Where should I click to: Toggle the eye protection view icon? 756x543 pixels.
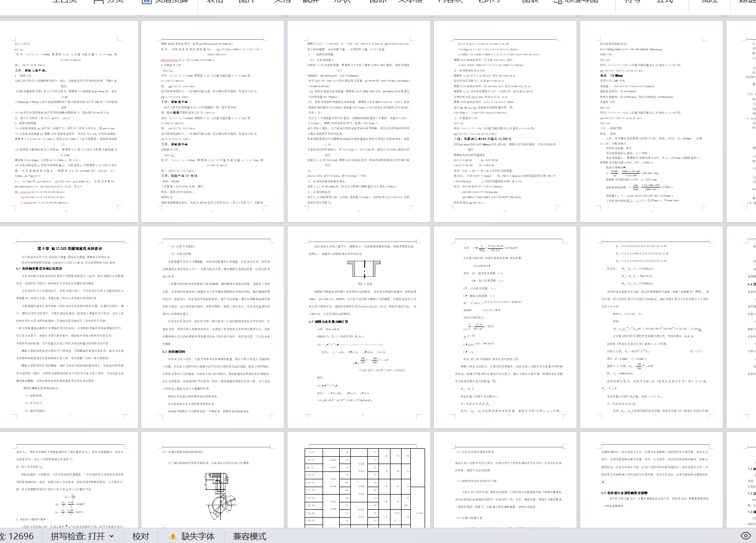pos(745,536)
